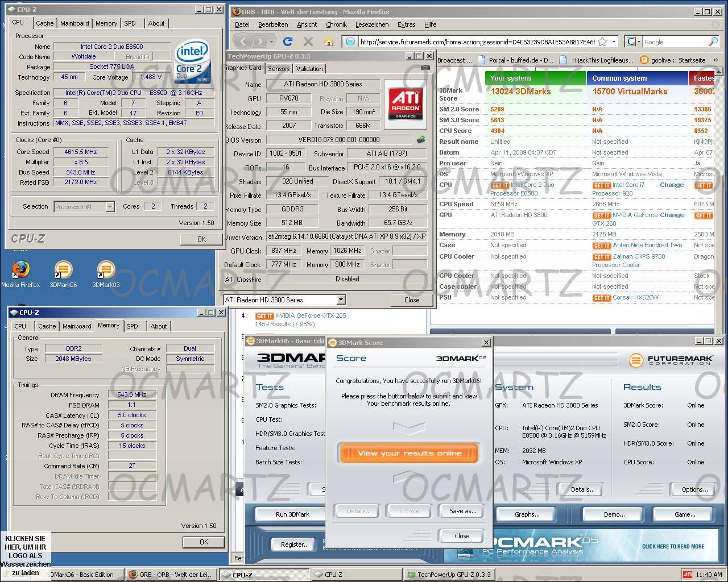Click OK in the upper CPU-Z window
Image resolution: width=728 pixels, height=582 pixels.
pyautogui.click(x=201, y=239)
